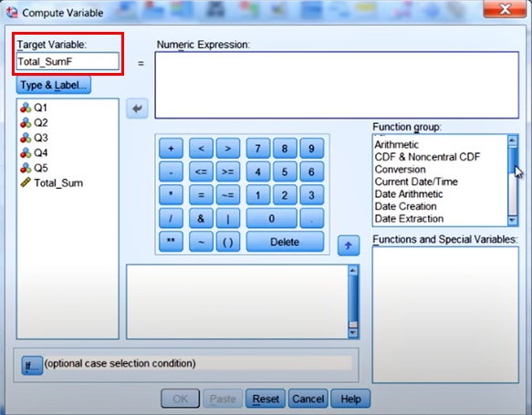Click inside the Target Variable field
The image size is (532, 415).
click(x=68, y=61)
